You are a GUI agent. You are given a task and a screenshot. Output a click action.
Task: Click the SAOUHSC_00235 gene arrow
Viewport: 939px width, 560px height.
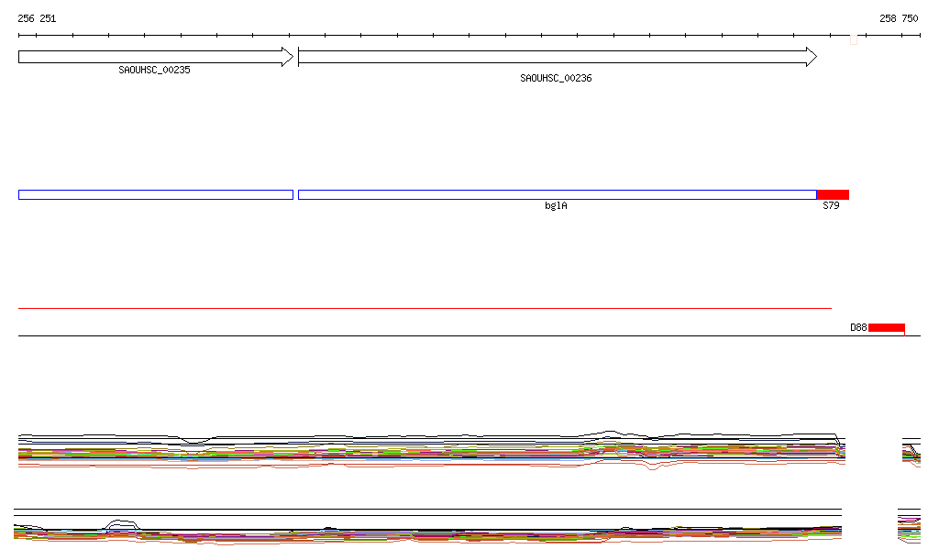coord(154,57)
